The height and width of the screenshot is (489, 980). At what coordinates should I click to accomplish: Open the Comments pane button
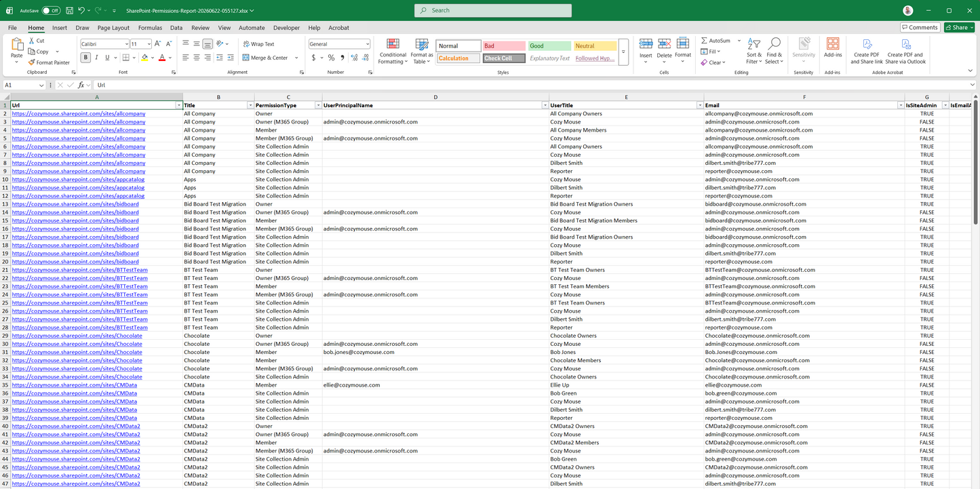pyautogui.click(x=920, y=27)
